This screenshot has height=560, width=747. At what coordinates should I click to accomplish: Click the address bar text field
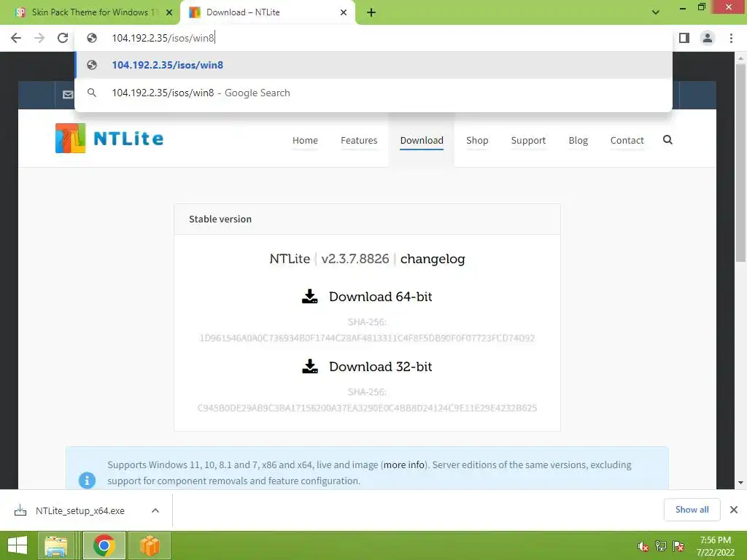click(x=373, y=38)
